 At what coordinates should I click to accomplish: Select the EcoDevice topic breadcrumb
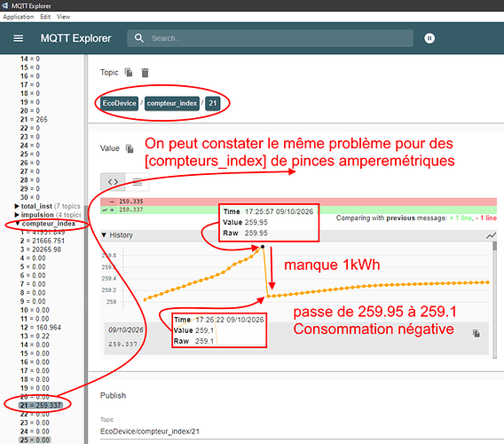tap(119, 103)
